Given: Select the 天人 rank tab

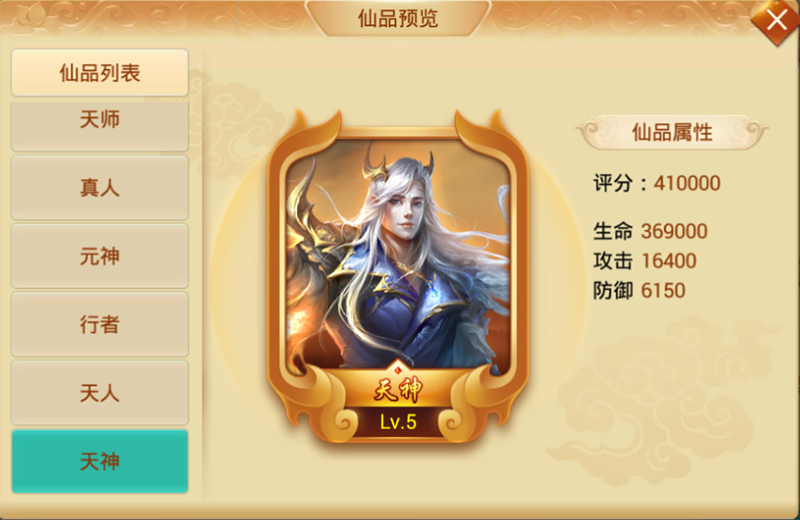Looking at the screenshot, I should pyautogui.click(x=99, y=392).
